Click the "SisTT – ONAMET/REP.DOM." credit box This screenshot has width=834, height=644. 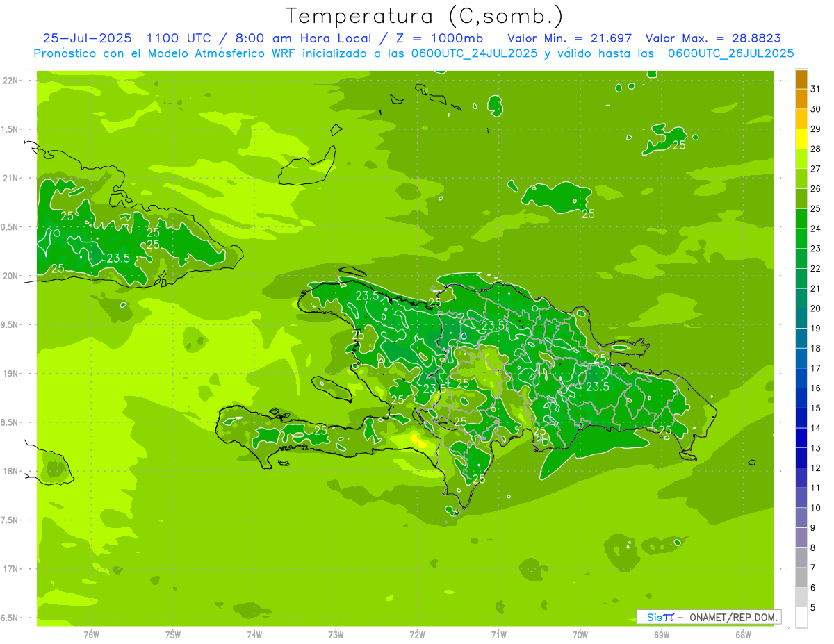(x=708, y=617)
